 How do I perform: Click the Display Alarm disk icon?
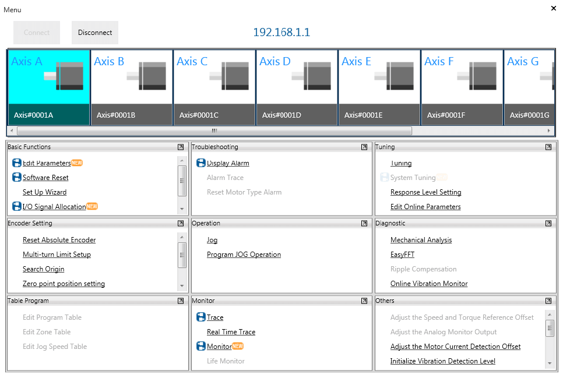point(201,163)
